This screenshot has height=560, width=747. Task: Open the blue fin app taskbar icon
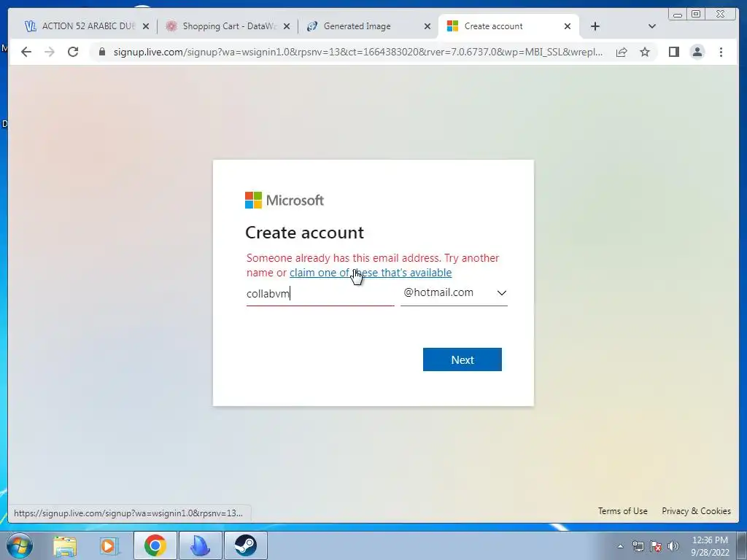pyautogui.click(x=200, y=545)
